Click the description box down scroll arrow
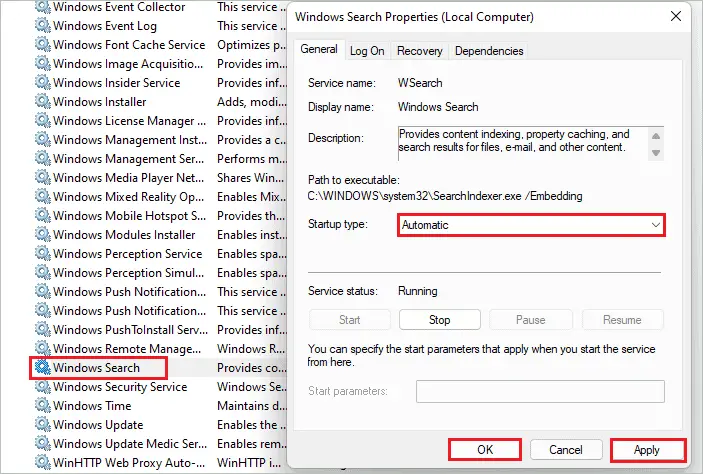703x474 pixels. [656, 153]
